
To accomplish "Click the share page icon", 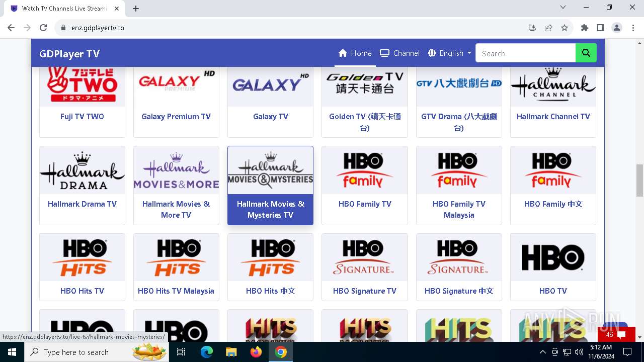I will 548,28.
